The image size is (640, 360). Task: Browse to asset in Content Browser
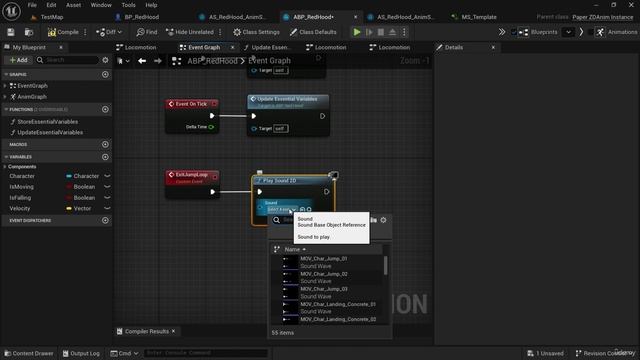[x=29, y=32]
